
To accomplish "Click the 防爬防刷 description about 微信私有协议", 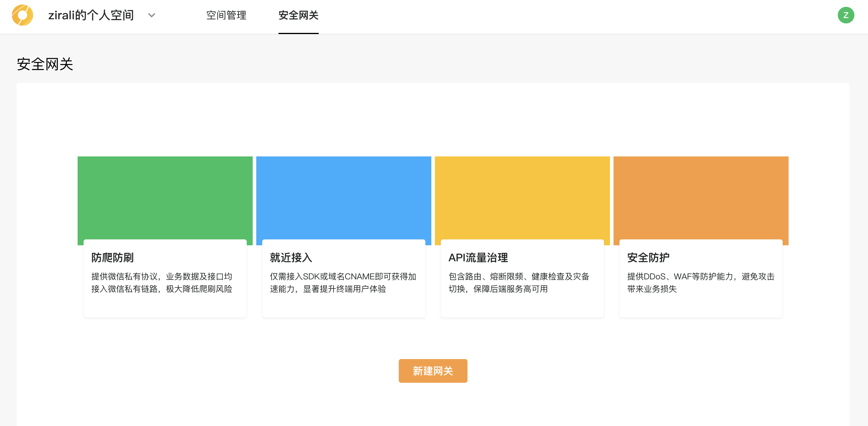I will click(x=162, y=282).
